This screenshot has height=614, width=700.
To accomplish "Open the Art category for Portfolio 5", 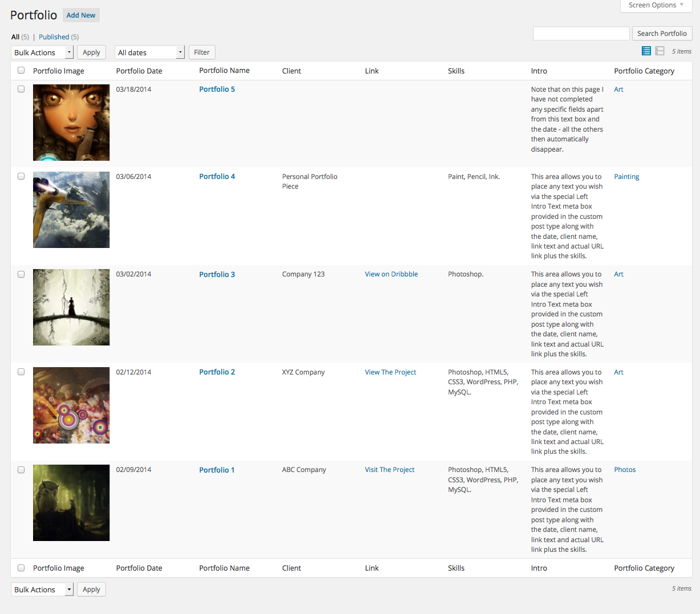I will click(618, 90).
